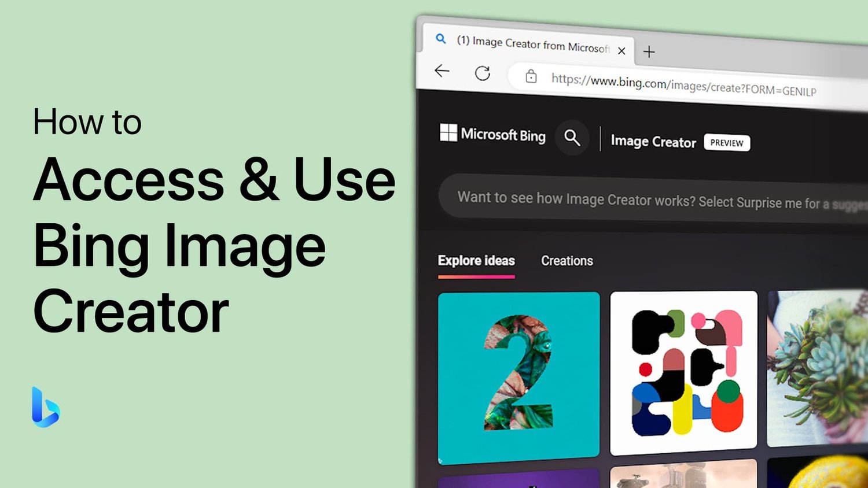
Task: Click the Microsoft grid logo icon
Action: [448, 131]
